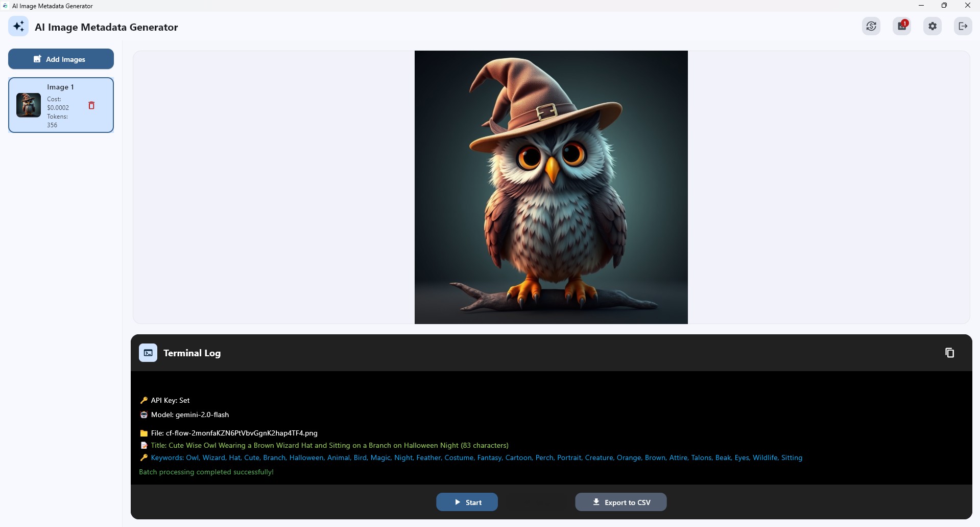Screen dimensions: 980x527
Task: Refresh the API cost counter icon
Action: click(x=871, y=26)
